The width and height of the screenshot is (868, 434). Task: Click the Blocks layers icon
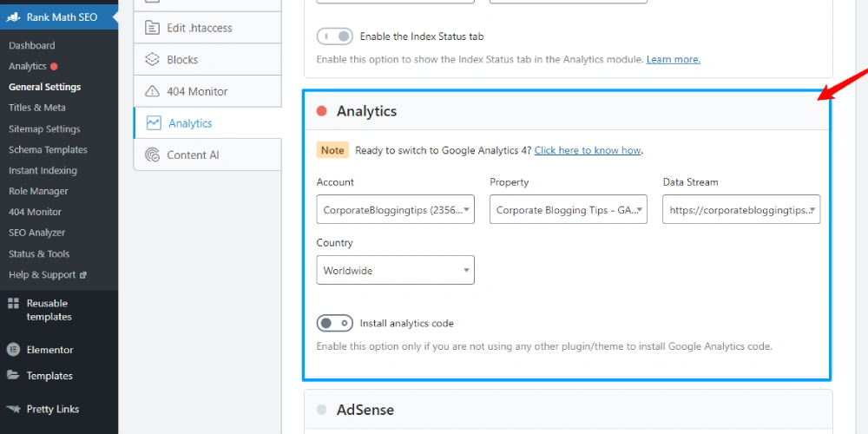[152, 59]
